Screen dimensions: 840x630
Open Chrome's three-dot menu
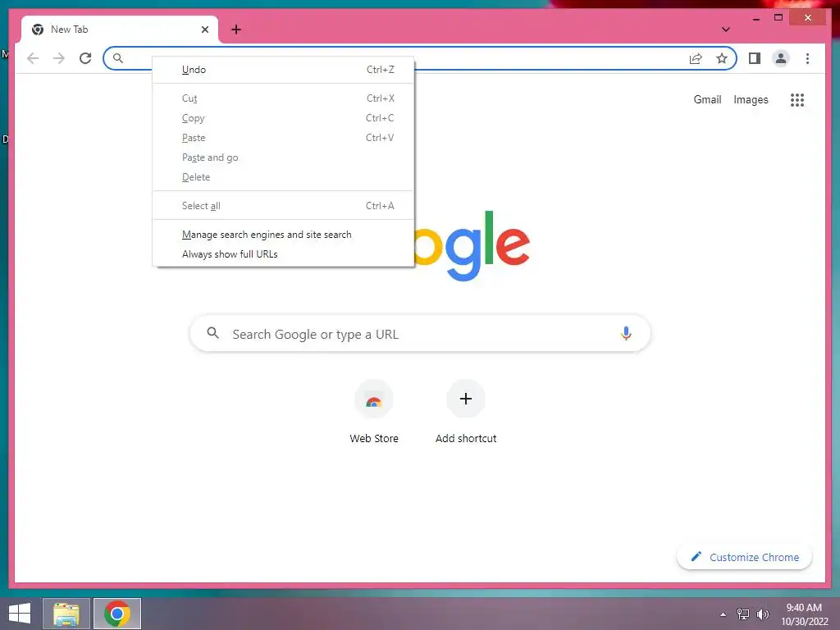pos(807,58)
